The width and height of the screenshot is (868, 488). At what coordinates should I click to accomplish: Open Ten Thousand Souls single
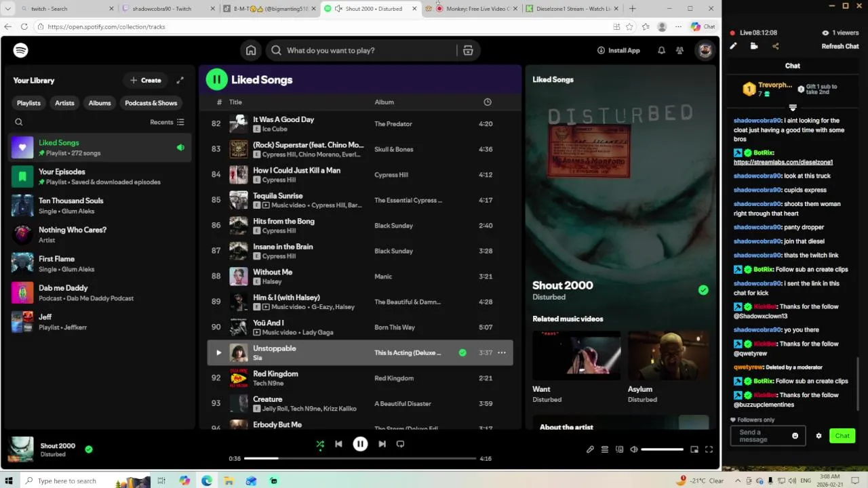pyautogui.click(x=100, y=205)
